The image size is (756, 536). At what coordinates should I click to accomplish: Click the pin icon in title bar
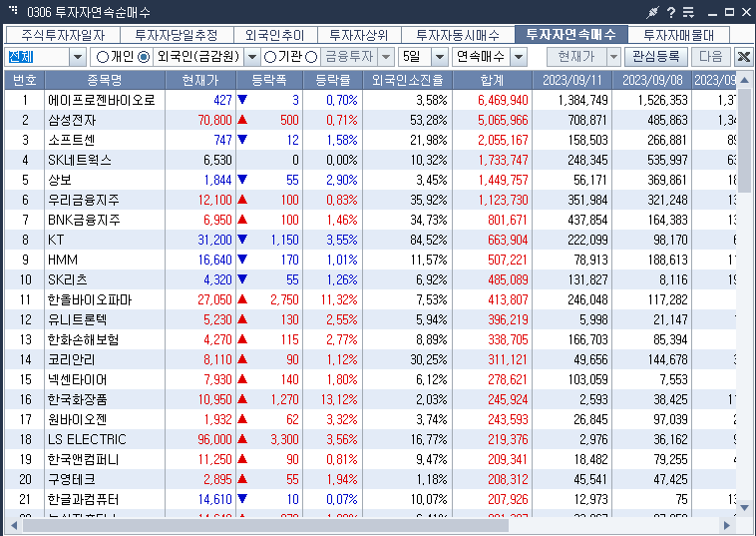coord(652,12)
